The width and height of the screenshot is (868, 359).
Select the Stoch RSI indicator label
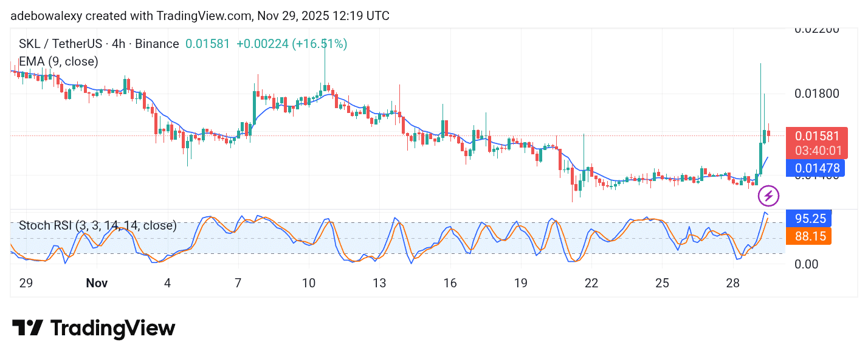pyautogui.click(x=97, y=225)
